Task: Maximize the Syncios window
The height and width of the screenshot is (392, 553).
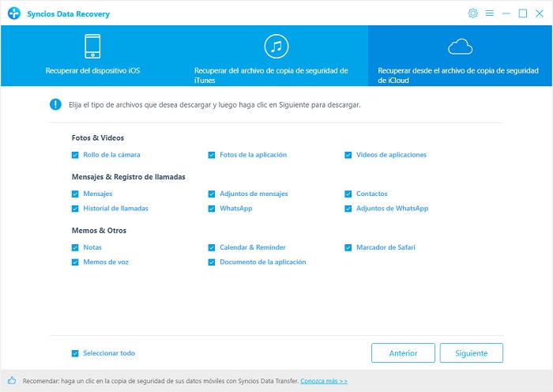Action: tap(523, 13)
